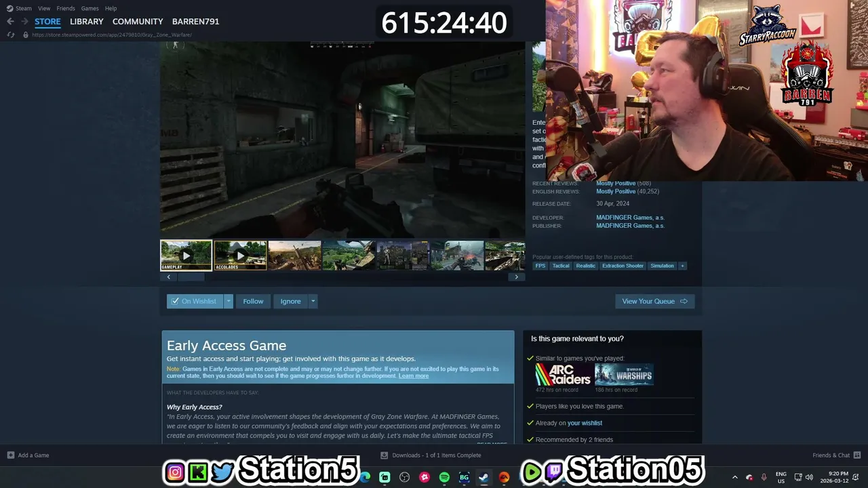Click the Ignore button
The image size is (868, 488).
pos(290,301)
